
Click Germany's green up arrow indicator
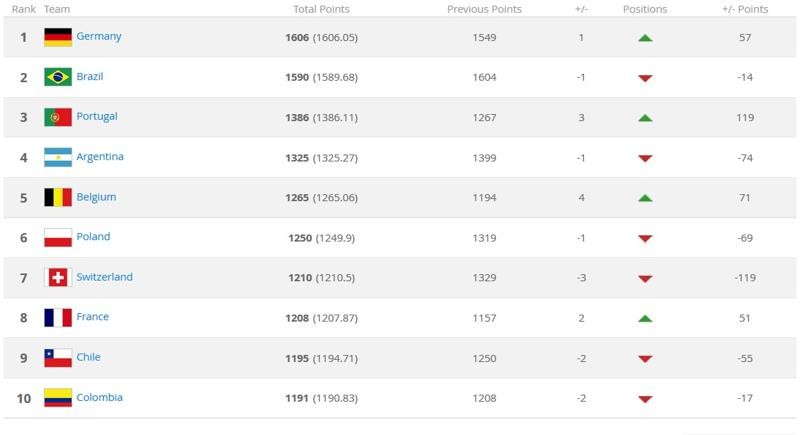[645, 38]
